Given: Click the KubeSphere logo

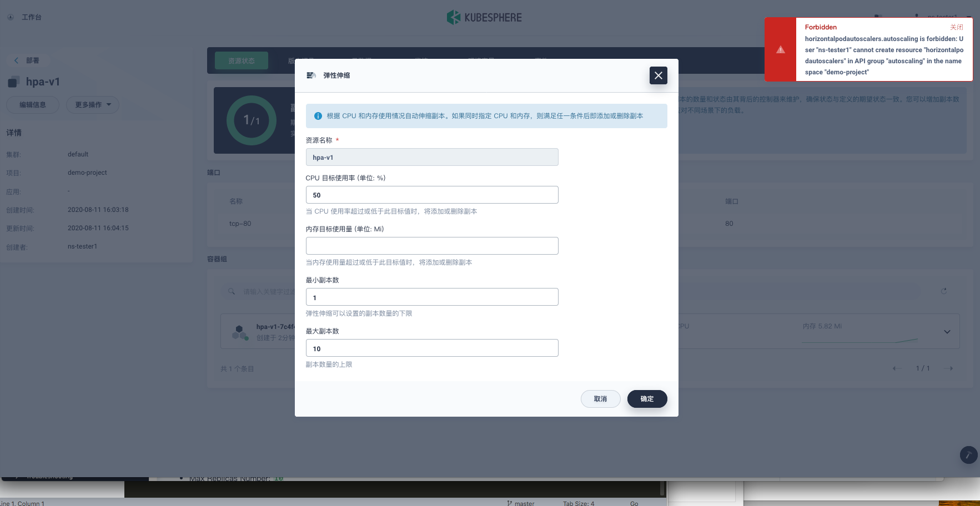Looking at the screenshot, I should coord(484,17).
